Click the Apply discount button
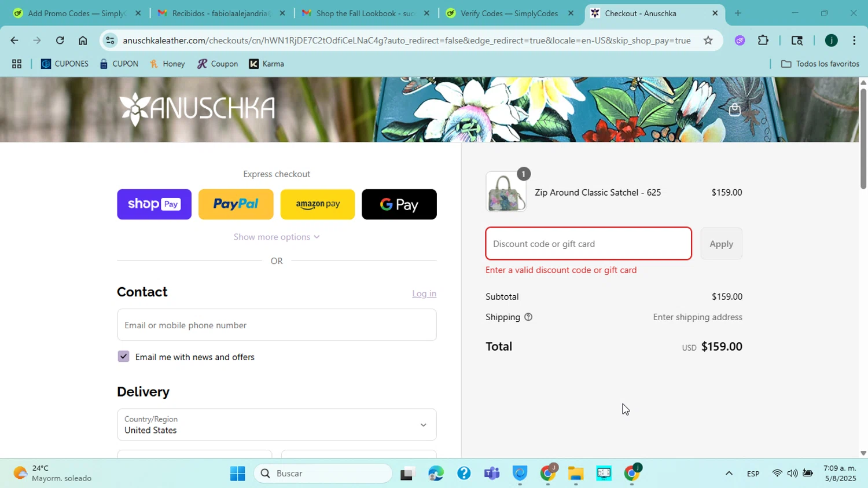 [x=721, y=244]
